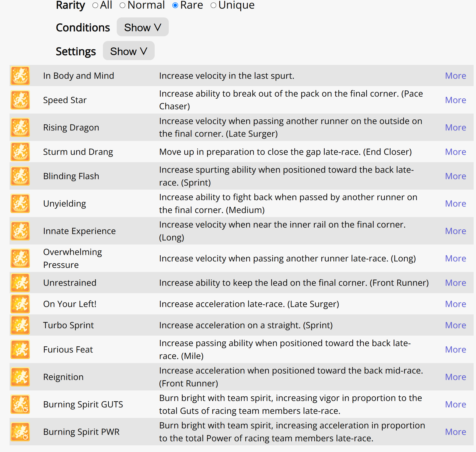Open More for Unyielding
Image resolution: width=476 pixels, height=452 pixels.
tap(455, 204)
